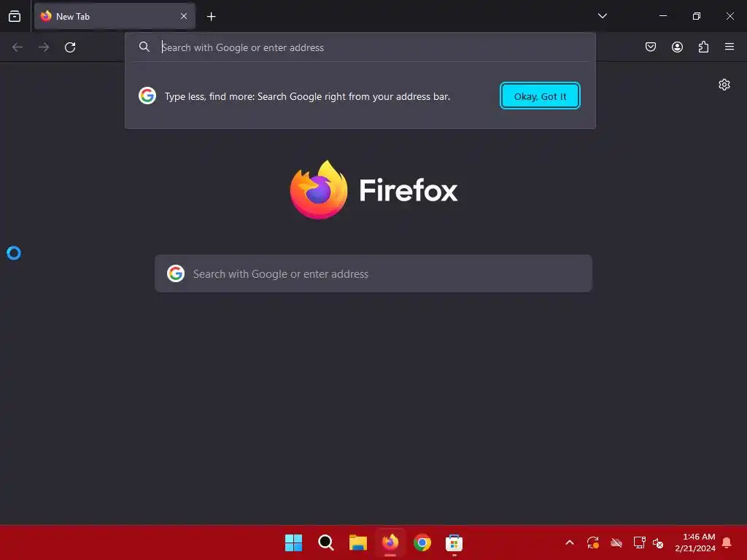Image resolution: width=747 pixels, height=560 pixels.
Task: Restore down the Firefox window
Action: click(697, 16)
